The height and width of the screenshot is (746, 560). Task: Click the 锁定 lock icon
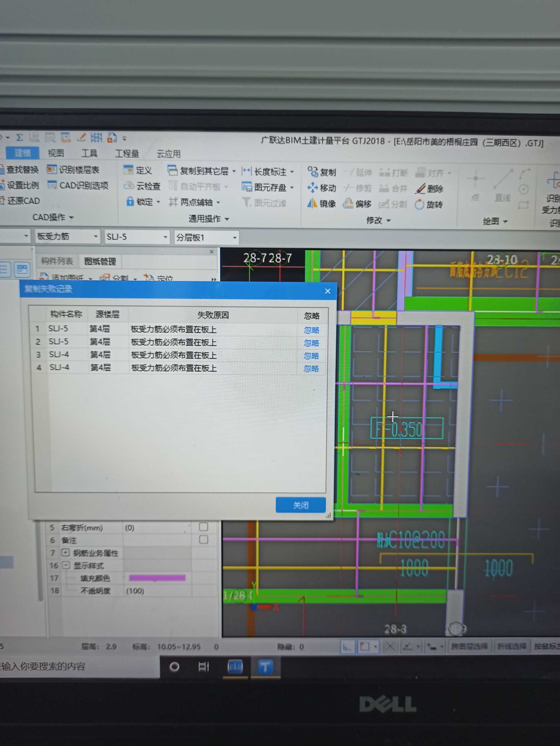pyautogui.click(x=130, y=201)
